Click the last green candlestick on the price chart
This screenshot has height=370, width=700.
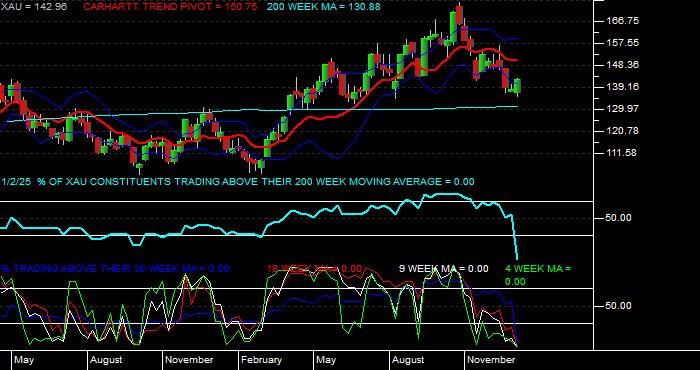click(x=518, y=86)
